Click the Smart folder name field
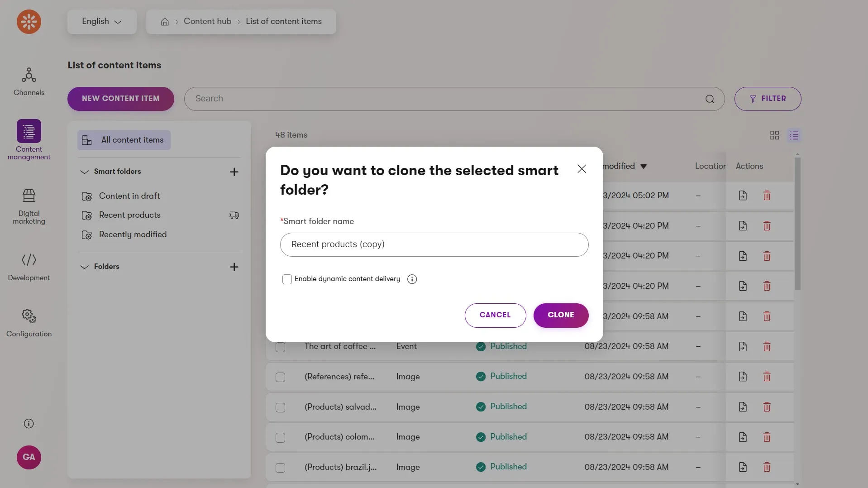Image resolution: width=868 pixels, height=488 pixels. click(x=434, y=245)
